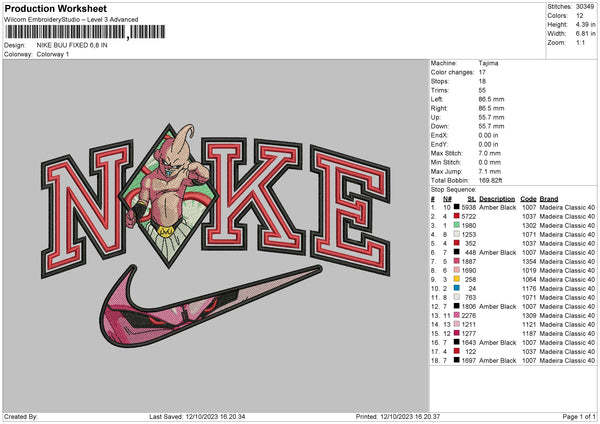This screenshot has height=424, width=600.
Task: Pick the pink swatch in stop 13
Action: pyautogui.click(x=457, y=315)
